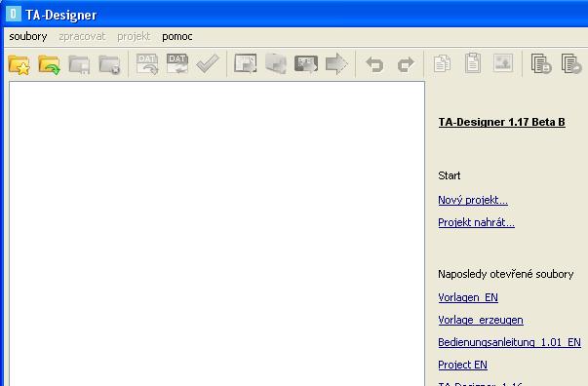Click the undo arrow icon
The height and width of the screenshot is (386, 588).
pos(374,64)
